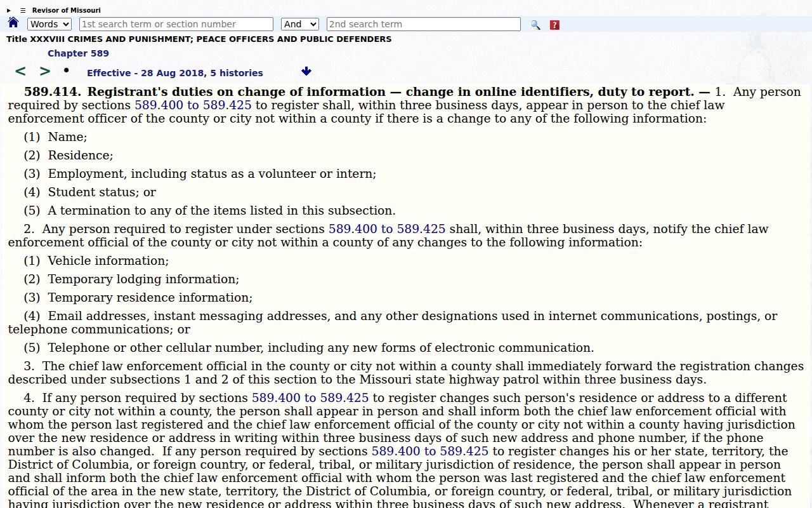
Task: Go to previous section with left arrow
Action: (20, 71)
